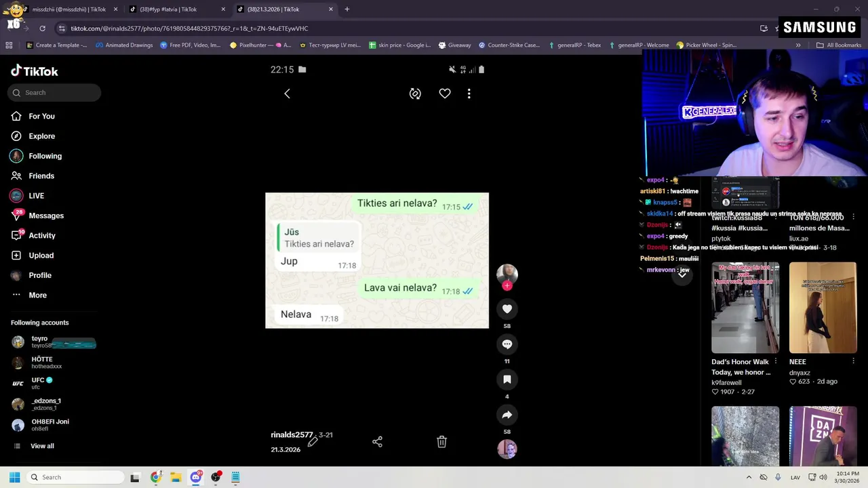Image resolution: width=868 pixels, height=488 pixels.
Task: Click the install app icon in address bar
Action: [764, 28]
